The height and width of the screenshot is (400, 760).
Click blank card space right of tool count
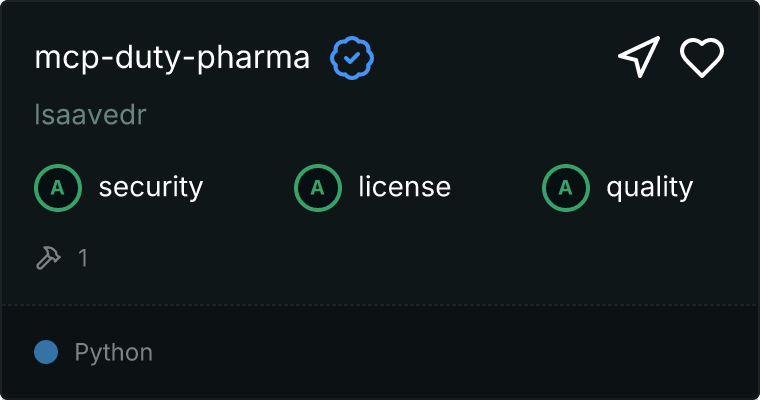(x=400, y=258)
